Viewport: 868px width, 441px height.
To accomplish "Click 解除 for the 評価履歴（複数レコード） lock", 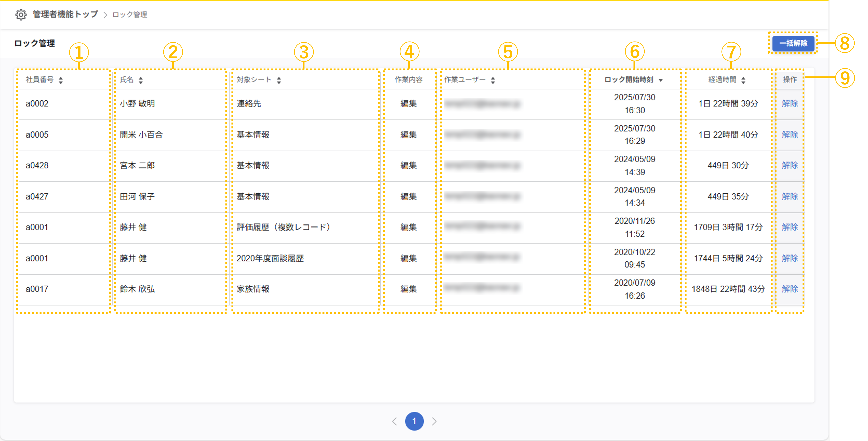I will point(790,227).
